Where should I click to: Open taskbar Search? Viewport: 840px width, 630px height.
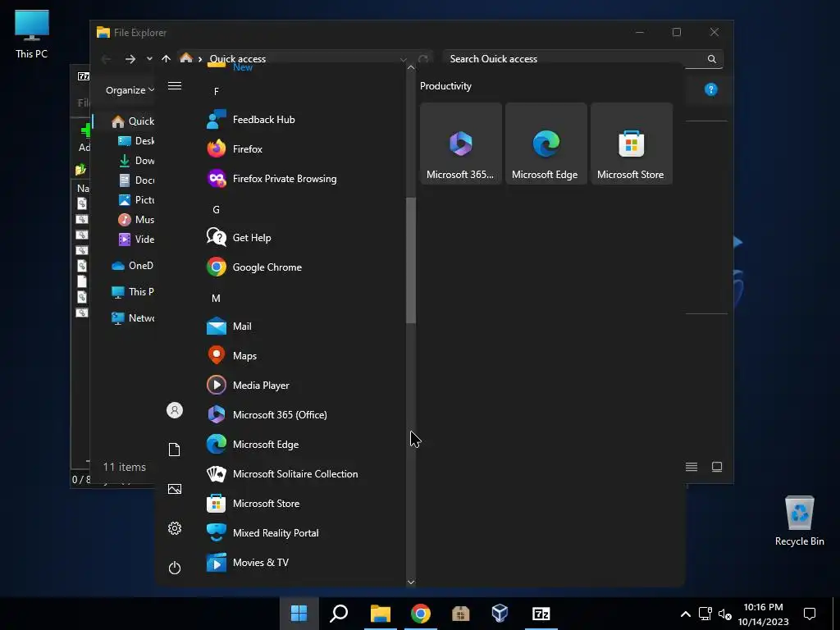339,614
